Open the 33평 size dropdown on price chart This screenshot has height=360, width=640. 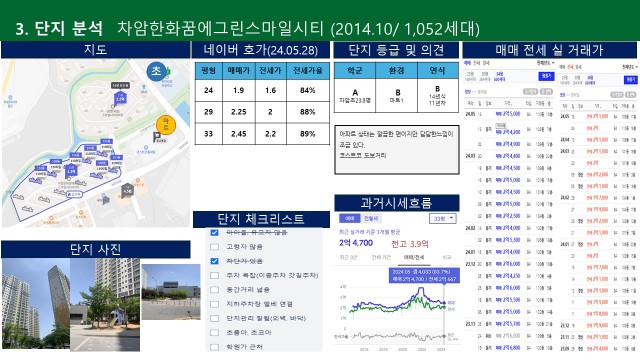click(443, 218)
